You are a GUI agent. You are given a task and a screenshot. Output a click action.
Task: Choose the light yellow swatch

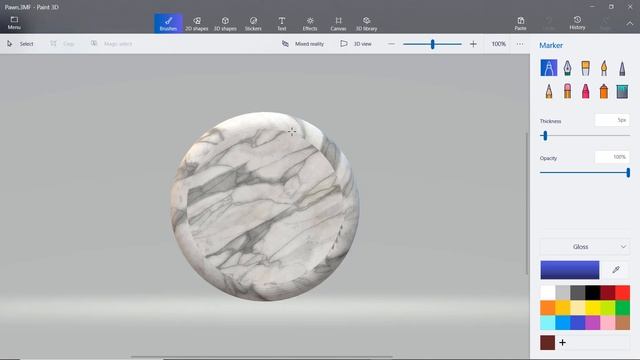point(578,308)
